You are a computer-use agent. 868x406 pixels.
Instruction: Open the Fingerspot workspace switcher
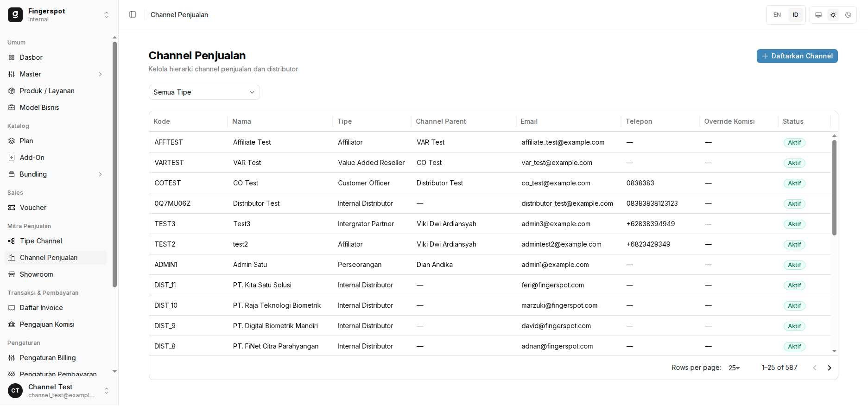[59, 15]
